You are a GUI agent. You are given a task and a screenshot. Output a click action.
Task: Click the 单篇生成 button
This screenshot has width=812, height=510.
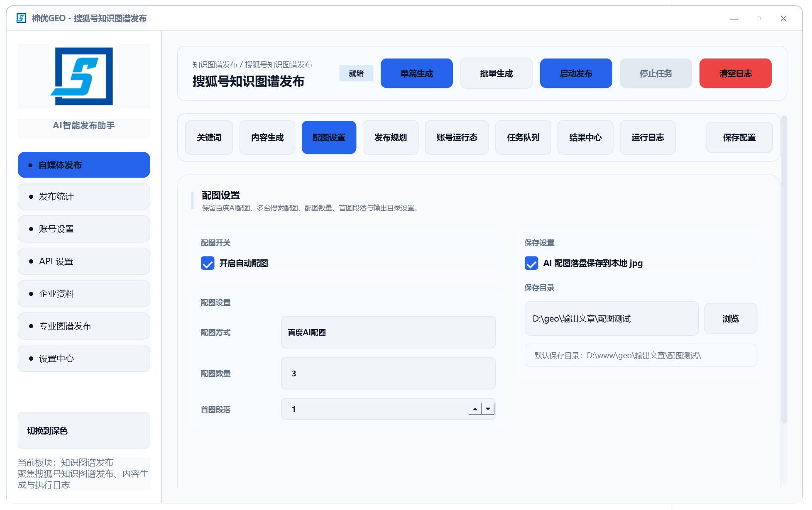tap(416, 73)
